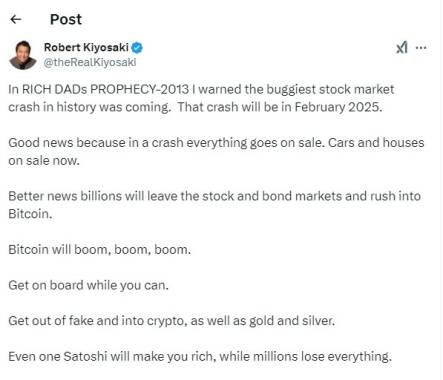Click the line starting with Better news
443x380 pixels.
[214, 196]
